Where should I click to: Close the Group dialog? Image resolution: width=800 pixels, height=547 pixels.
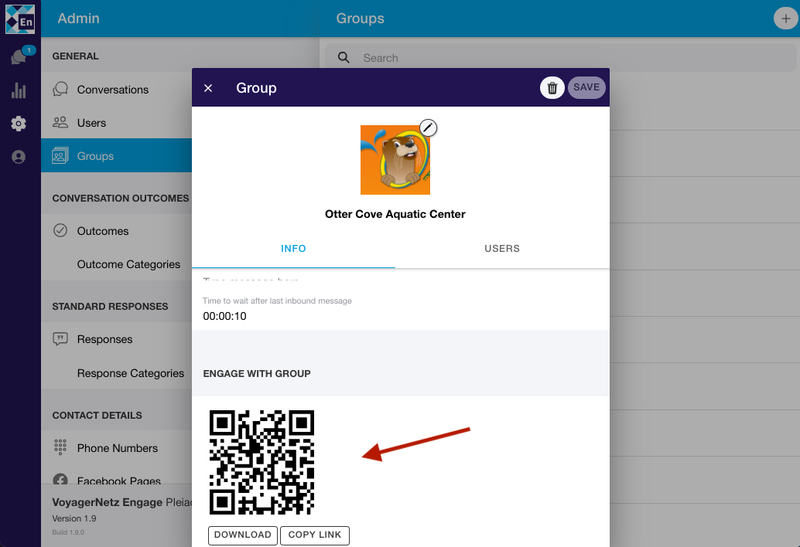208,88
